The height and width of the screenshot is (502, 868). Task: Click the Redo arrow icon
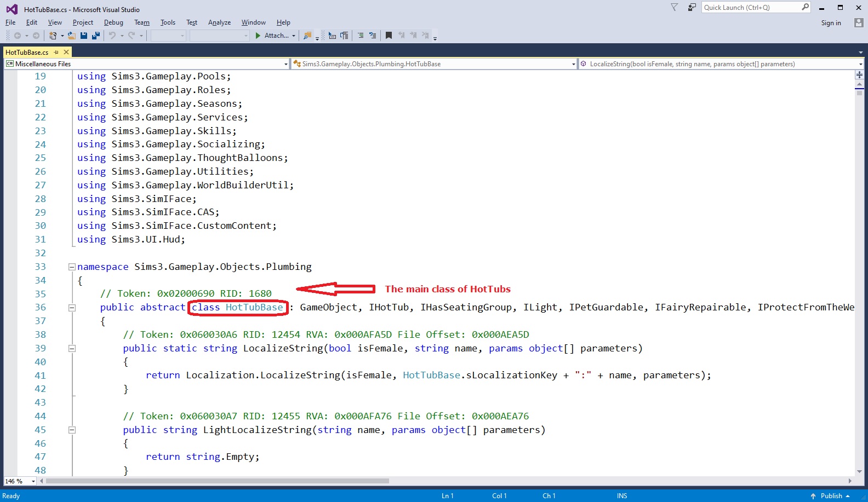coord(132,36)
